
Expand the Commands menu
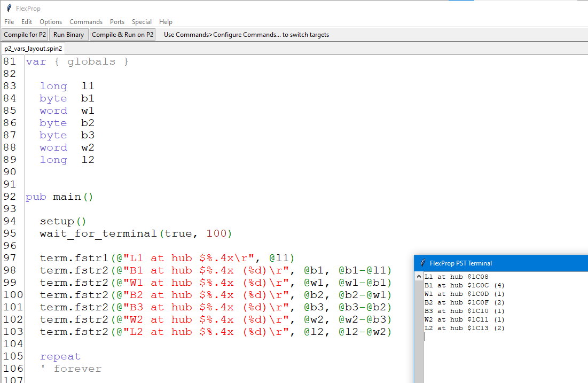tap(86, 22)
